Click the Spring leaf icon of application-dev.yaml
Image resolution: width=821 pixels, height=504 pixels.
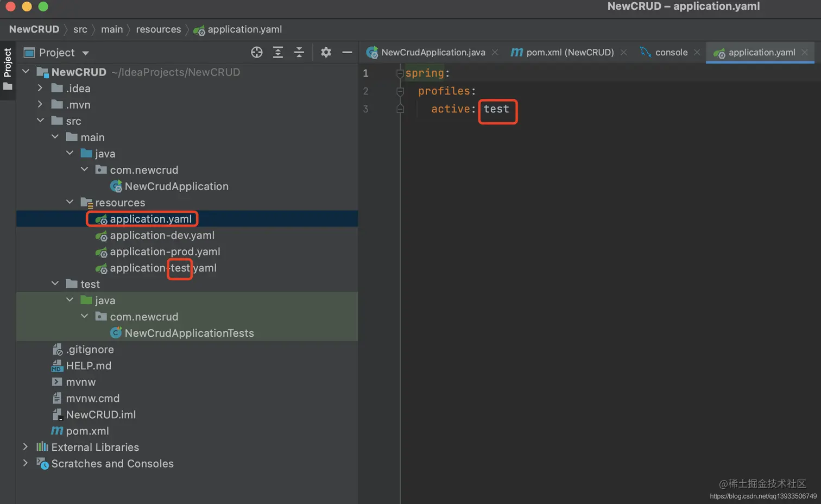pos(101,236)
